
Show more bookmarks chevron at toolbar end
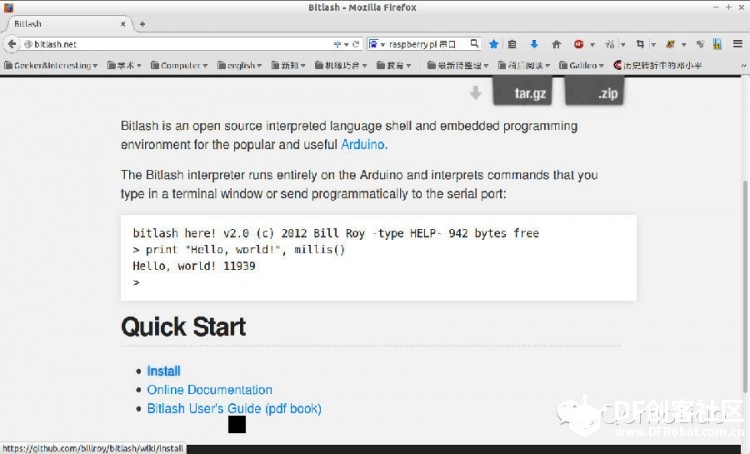pos(743,65)
